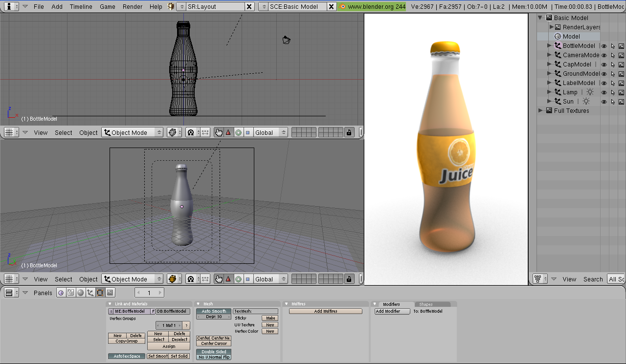Viewport: 626px width, 364px height.
Task: Click the hand manipulator icon in 3D header
Action: pyautogui.click(x=219, y=132)
